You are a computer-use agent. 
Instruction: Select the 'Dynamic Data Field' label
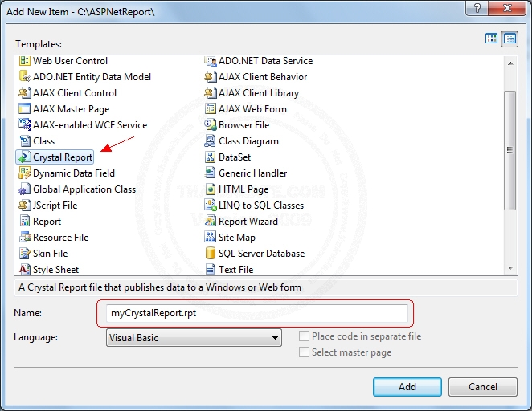[74, 173]
